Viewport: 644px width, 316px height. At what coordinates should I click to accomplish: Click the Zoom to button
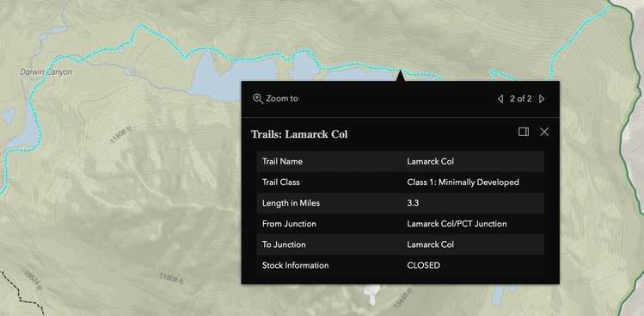(x=276, y=99)
